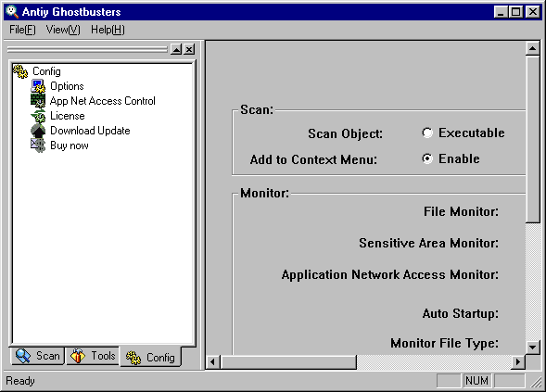546x392 pixels.
Task: Click the File Monitor label
Action: coord(461,211)
